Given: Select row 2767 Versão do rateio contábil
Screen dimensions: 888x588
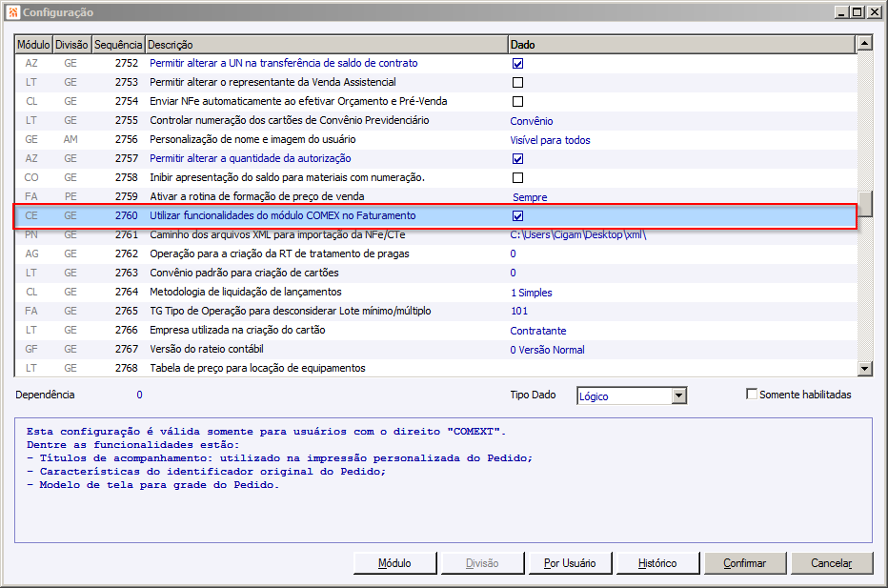Looking at the screenshot, I should 435,349.
